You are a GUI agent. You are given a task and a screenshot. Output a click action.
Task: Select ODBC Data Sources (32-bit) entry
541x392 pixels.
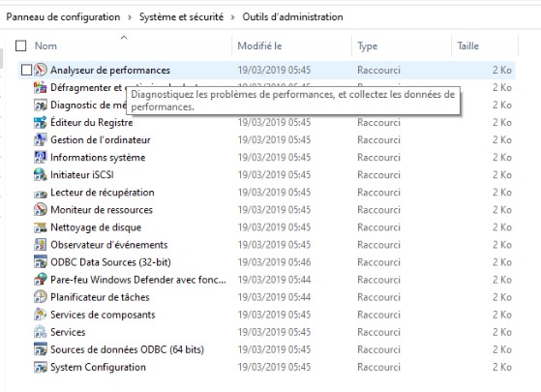click(110, 262)
